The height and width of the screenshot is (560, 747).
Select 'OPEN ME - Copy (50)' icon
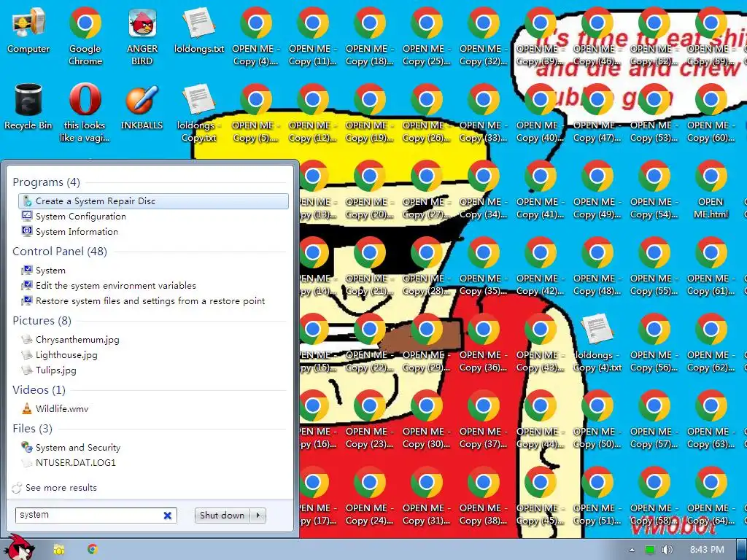(597, 419)
